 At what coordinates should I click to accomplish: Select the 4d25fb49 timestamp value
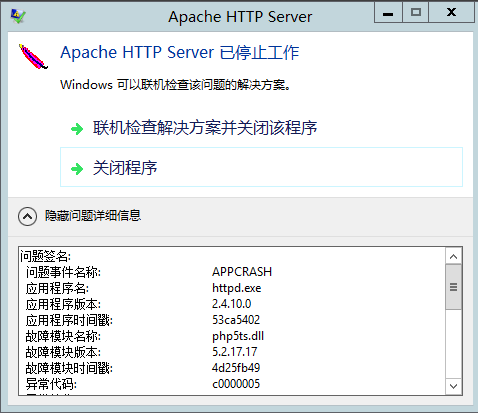pyautogui.click(x=236, y=368)
